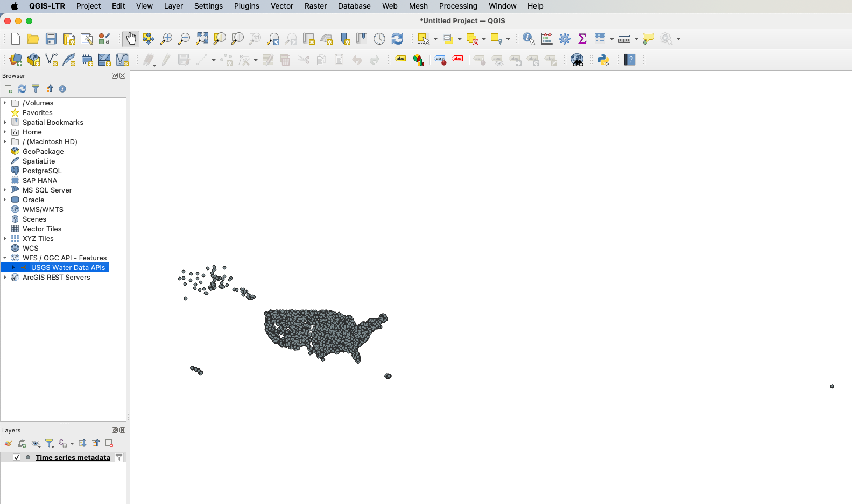Open the Plugins menu
The height and width of the screenshot is (504, 852).
[x=247, y=6]
